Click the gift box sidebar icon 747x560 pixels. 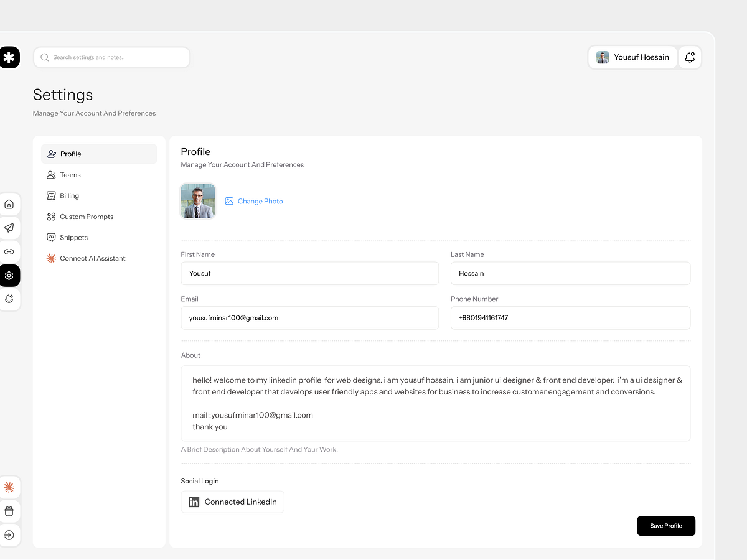9,511
